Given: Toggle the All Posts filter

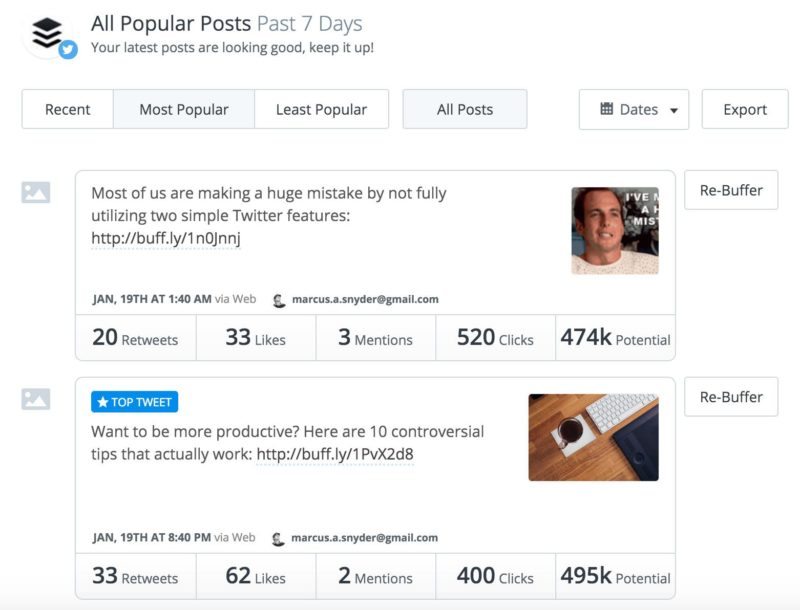Looking at the screenshot, I should point(465,109).
